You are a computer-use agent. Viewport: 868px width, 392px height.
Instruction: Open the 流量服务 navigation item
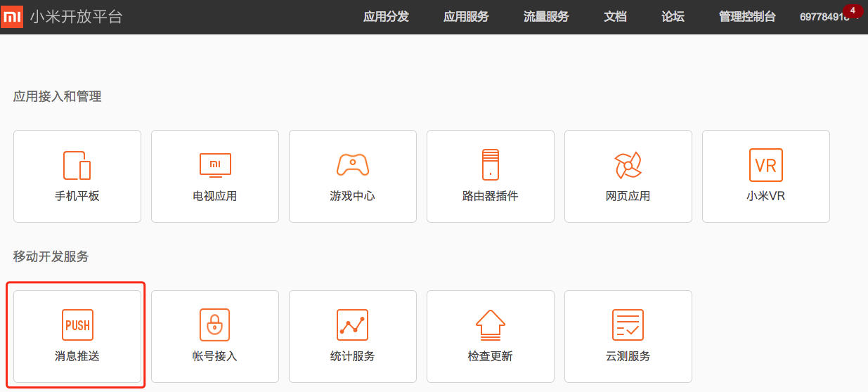coord(546,17)
